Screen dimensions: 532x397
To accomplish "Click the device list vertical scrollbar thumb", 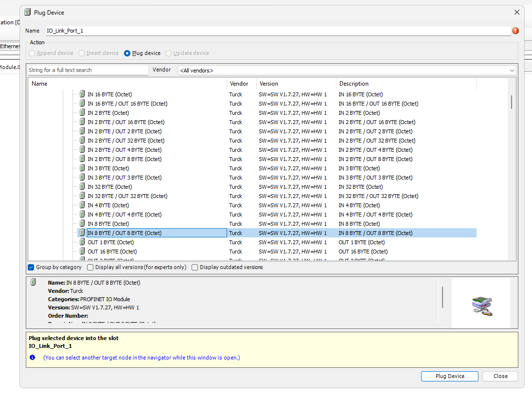I will click(x=512, y=102).
